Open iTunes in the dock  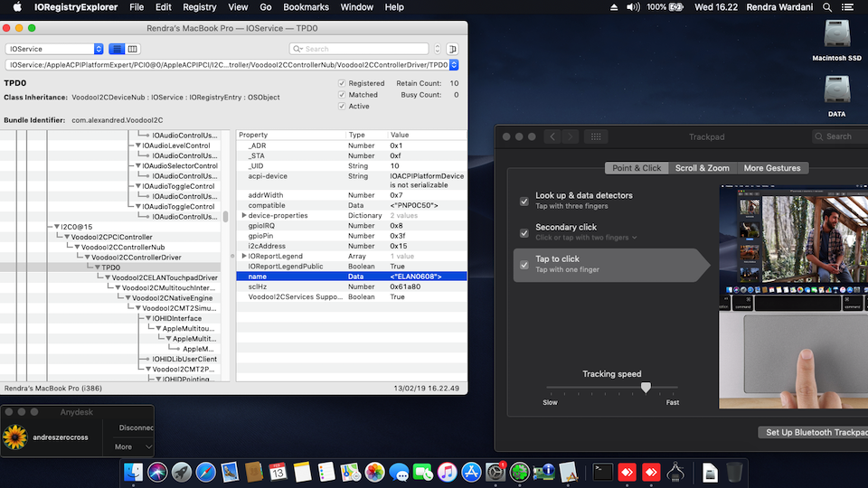[x=448, y=472]
